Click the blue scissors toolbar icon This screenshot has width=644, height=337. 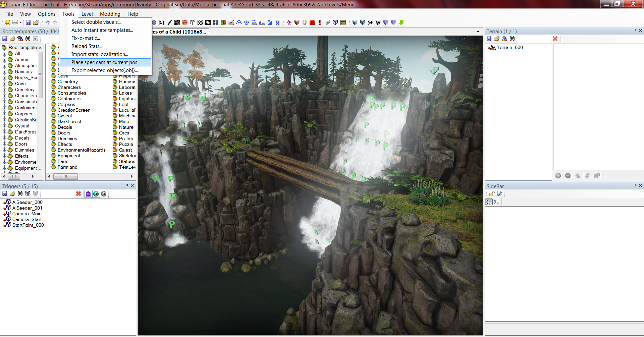(x=277, y=22)
